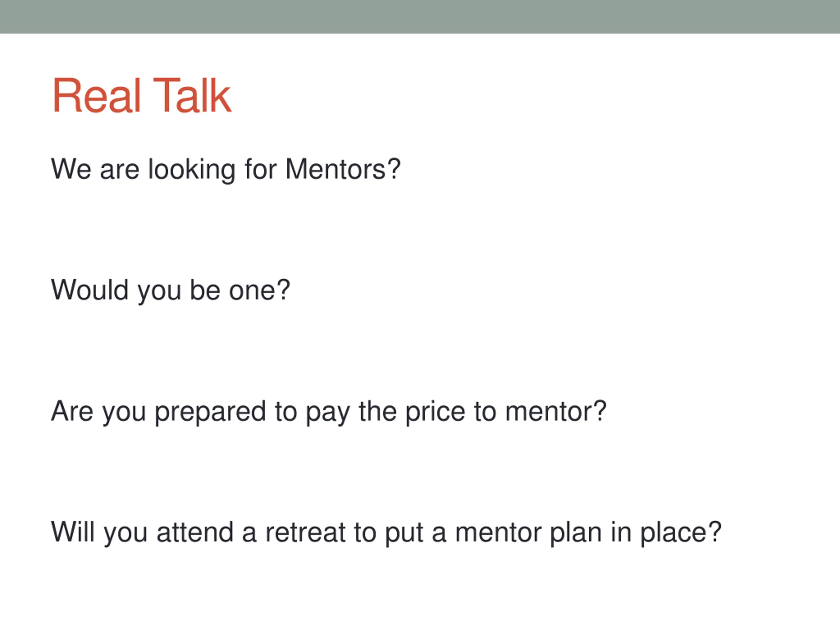
Task: Click the word 'Will' starting last question
Action: 73,532
